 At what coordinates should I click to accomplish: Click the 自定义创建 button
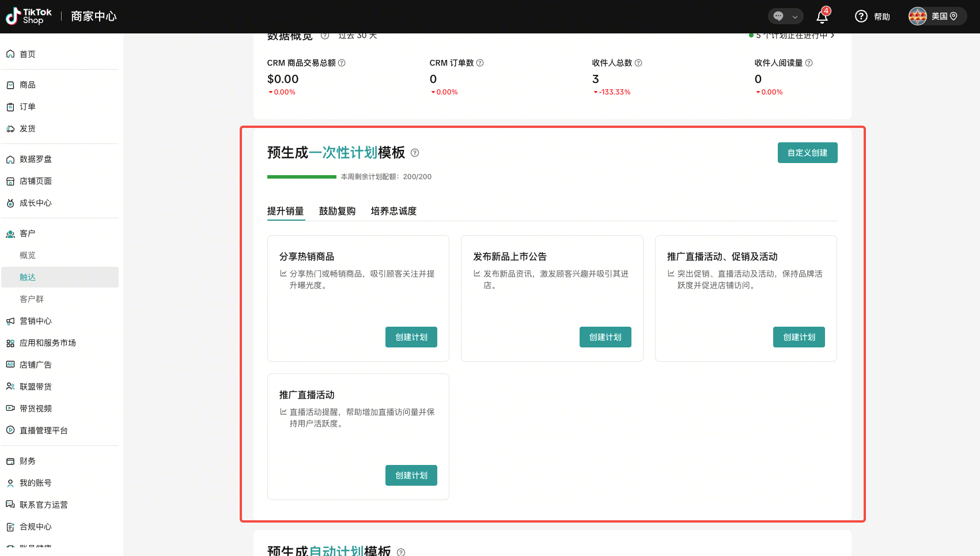[x=807, y=153]
